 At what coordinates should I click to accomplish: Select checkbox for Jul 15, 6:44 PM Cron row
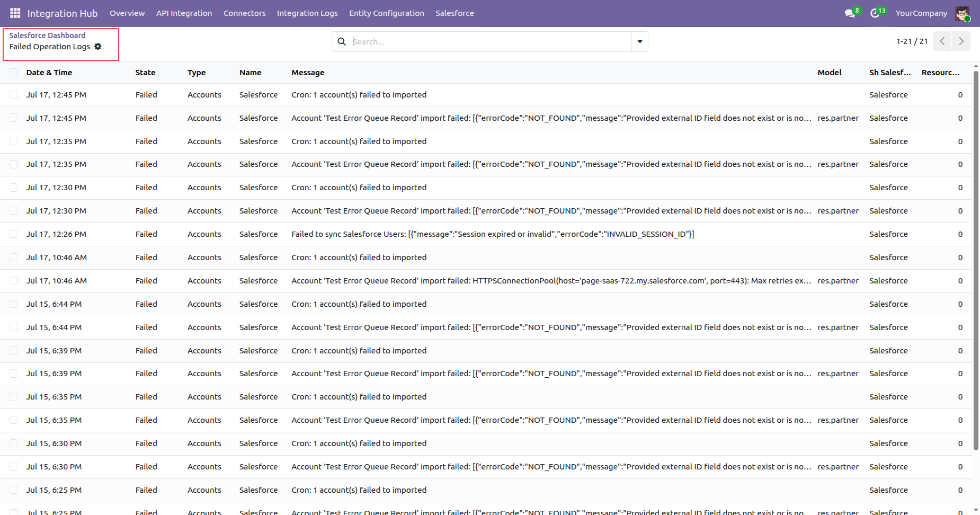coord(14,304)
